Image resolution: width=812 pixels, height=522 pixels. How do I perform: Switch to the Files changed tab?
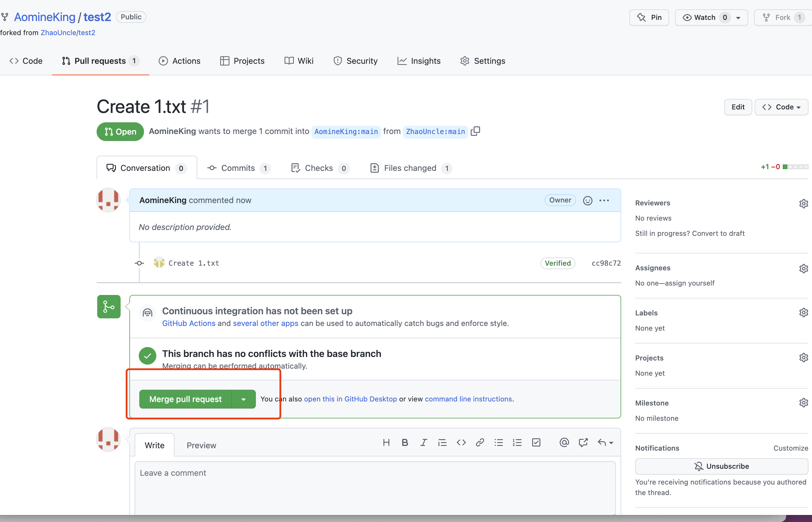click(410, 168)
